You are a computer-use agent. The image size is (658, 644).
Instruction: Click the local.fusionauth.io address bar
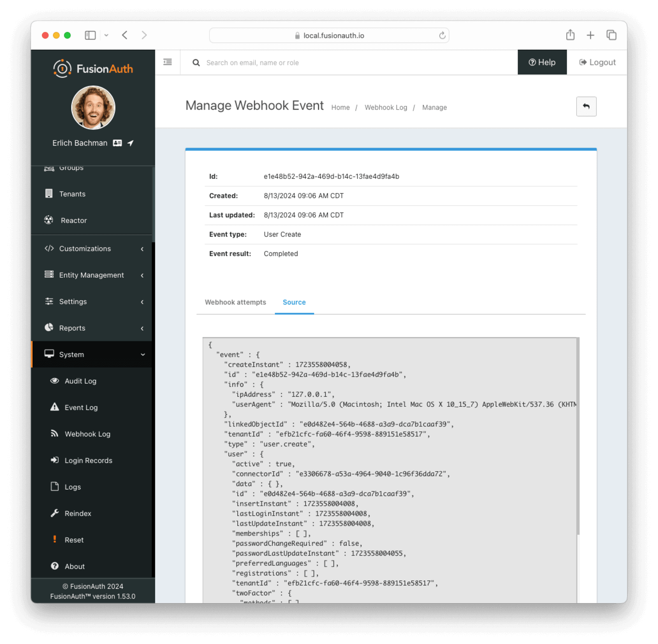pyautogui.click(x=329, y=35)
